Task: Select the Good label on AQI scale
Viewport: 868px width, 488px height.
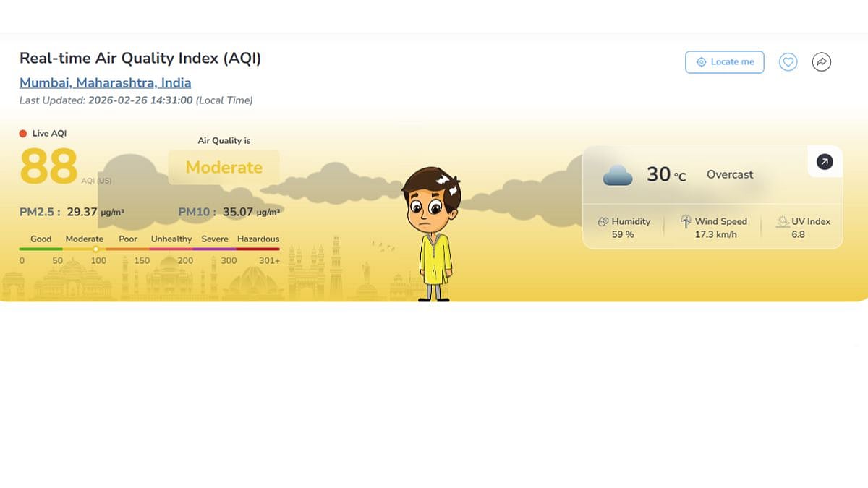Action: coord(41,239)
